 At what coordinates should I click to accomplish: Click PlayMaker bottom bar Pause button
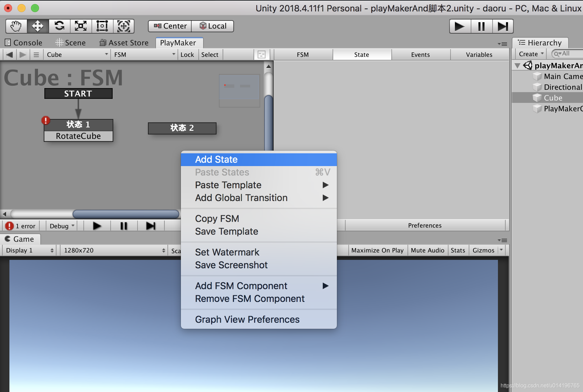point(124,226)
